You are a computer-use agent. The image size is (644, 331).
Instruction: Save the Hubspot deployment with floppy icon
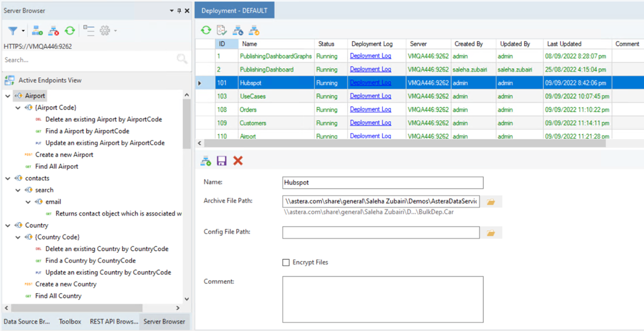coord(221,160)
